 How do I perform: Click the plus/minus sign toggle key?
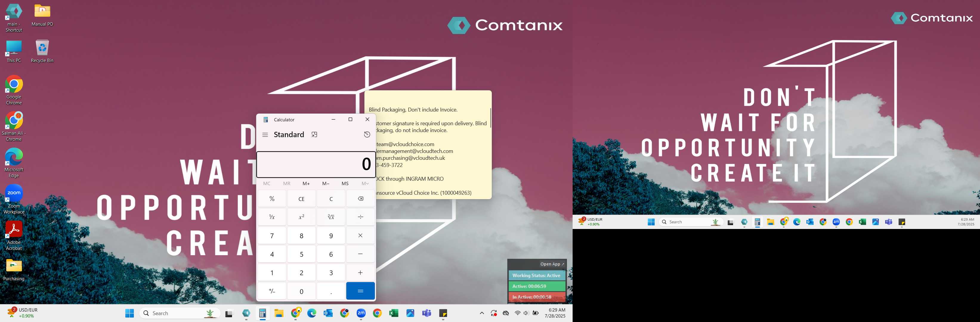coord(272,291)
